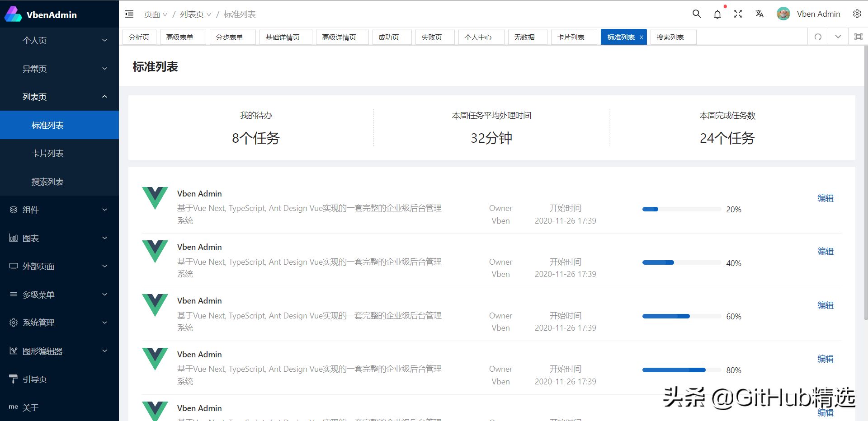Open the tab actions dropdown arrow
Screen dimensions: 868x421
[838, 37]
